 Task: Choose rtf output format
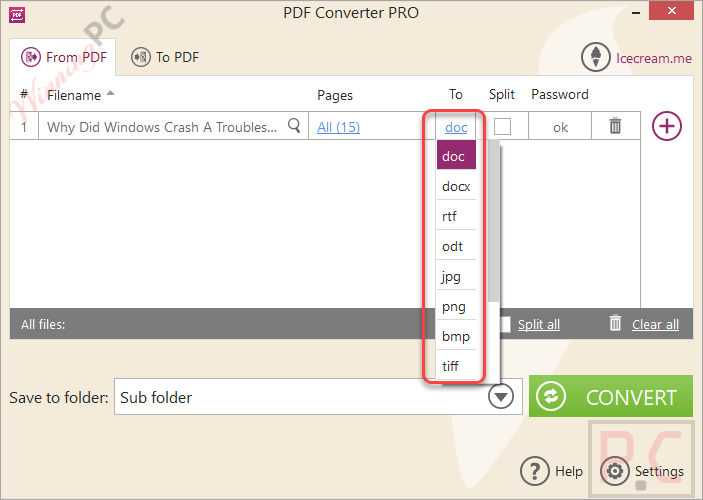456,215
